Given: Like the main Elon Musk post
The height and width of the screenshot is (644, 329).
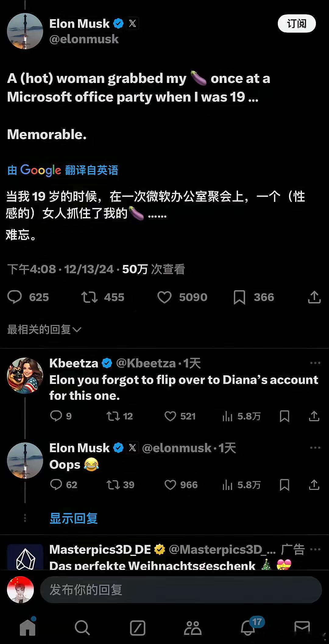Looking at the screenshot, I should click(164, 297).
